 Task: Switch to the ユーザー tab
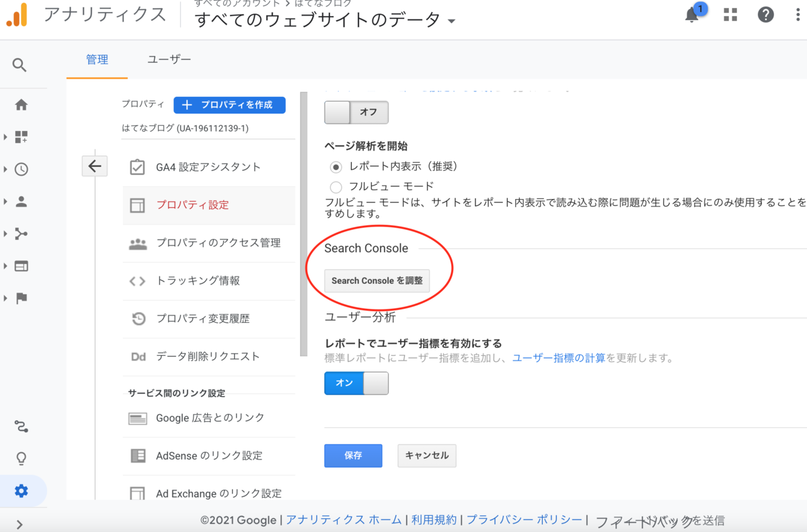pos(169,60)
